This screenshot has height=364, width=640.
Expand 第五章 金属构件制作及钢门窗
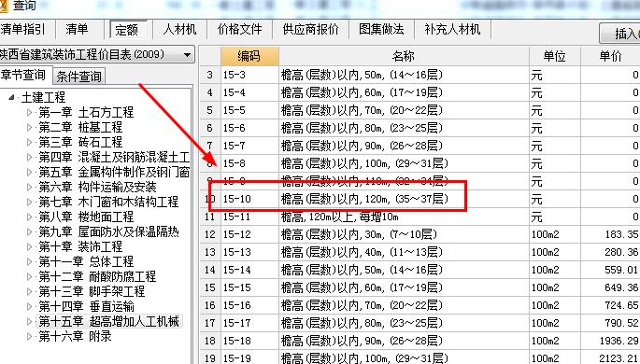29,172
